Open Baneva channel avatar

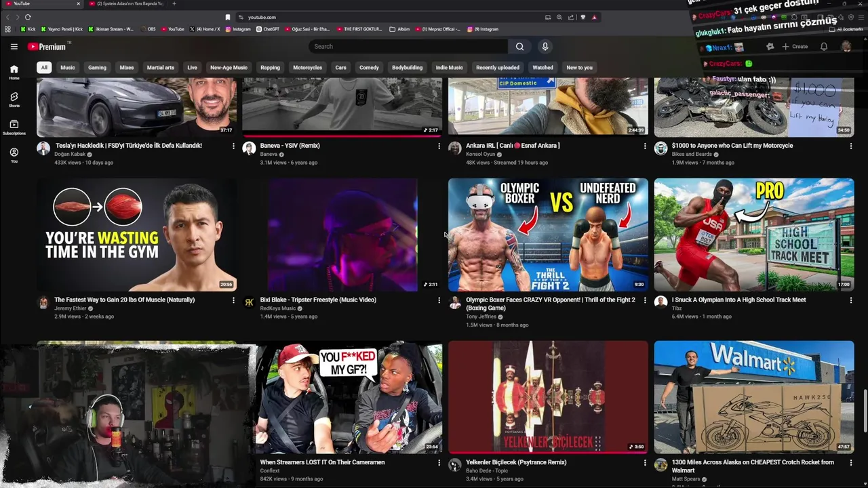249,148
